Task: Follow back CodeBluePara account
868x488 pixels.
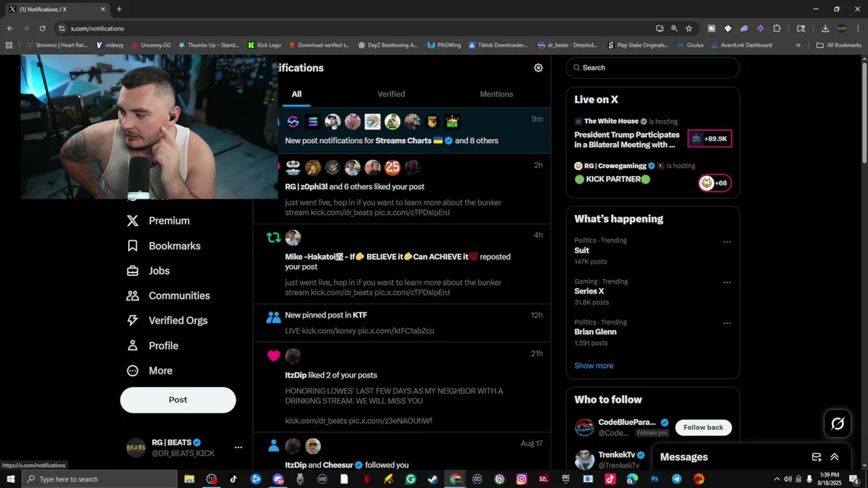Action: click(703, 428)
